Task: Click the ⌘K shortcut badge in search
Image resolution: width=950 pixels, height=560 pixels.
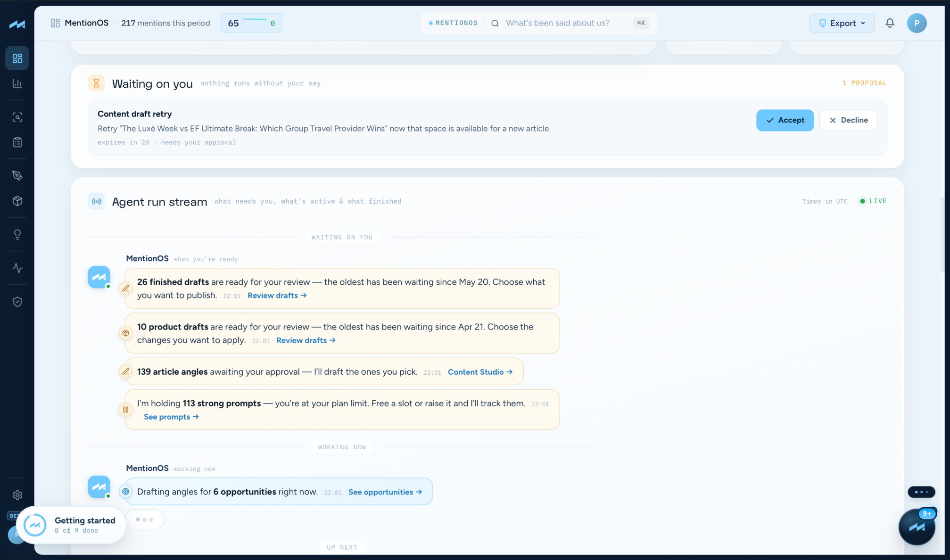Action: click(x=641, y=23)
